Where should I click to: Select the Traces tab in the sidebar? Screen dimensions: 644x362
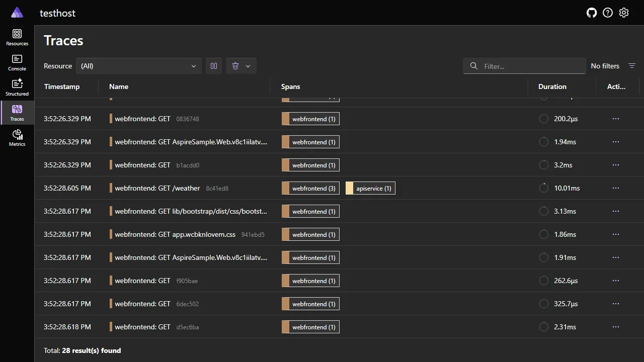click(17, 112)
